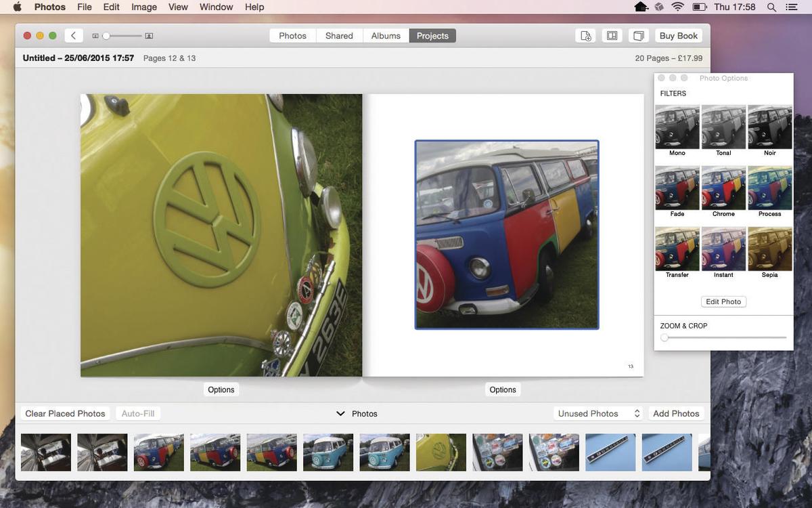Click the clock showing Thu 17:58
This screenshot has width=812, height=508.
point(734,7)
